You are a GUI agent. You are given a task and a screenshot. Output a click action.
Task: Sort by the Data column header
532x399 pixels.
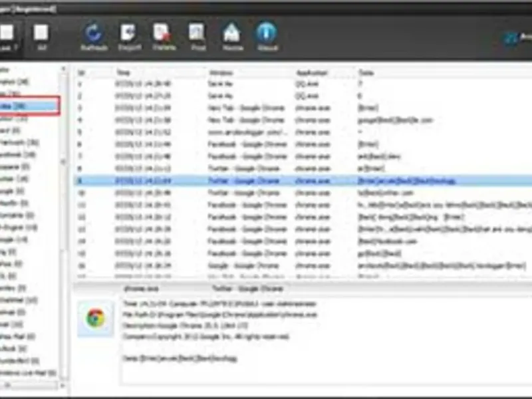coord(366,72)
